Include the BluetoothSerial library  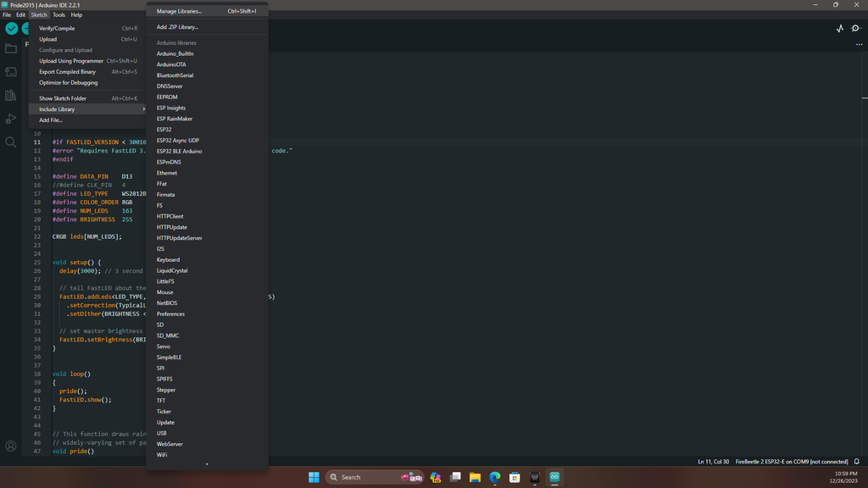tap(207, 75)
